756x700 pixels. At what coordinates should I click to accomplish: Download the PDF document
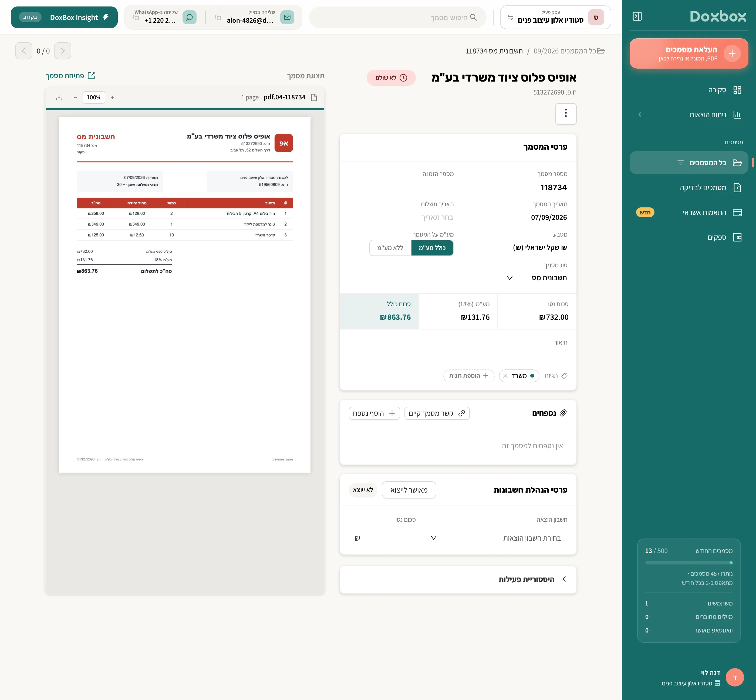(x=59, y=97)
